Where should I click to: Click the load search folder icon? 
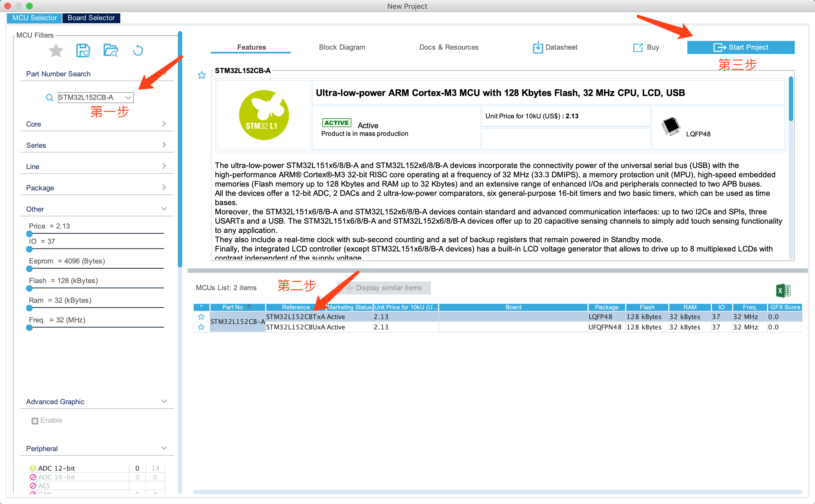pyautogui.click(x=110, y=51)
